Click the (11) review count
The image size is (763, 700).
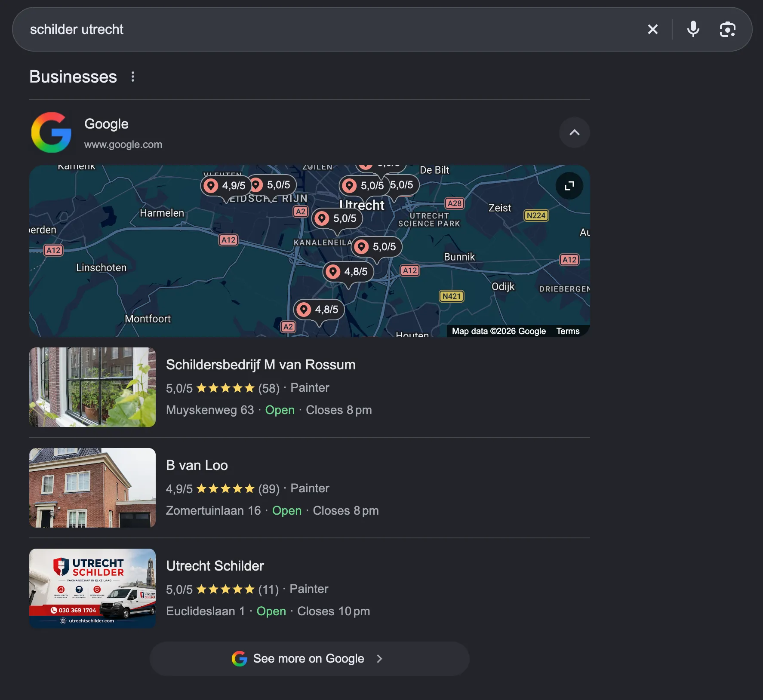point(268,589)
